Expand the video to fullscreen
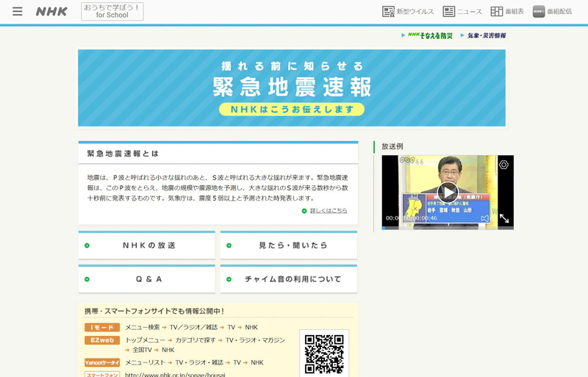 [504, 218]
